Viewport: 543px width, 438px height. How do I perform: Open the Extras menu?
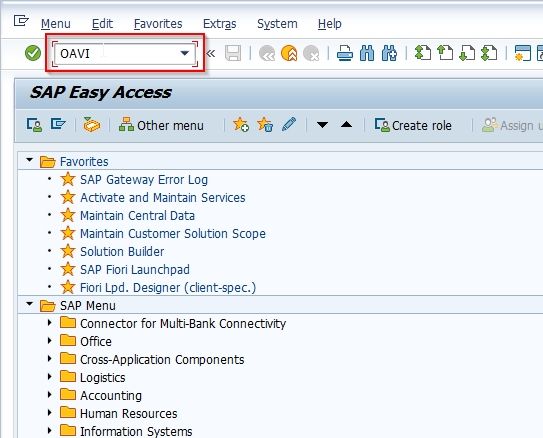(220, 24)
